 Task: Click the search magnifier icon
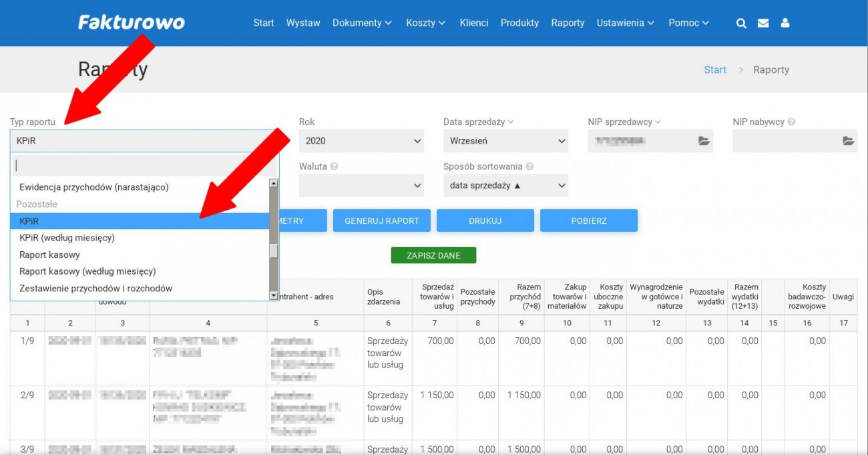tap(741, 23)
